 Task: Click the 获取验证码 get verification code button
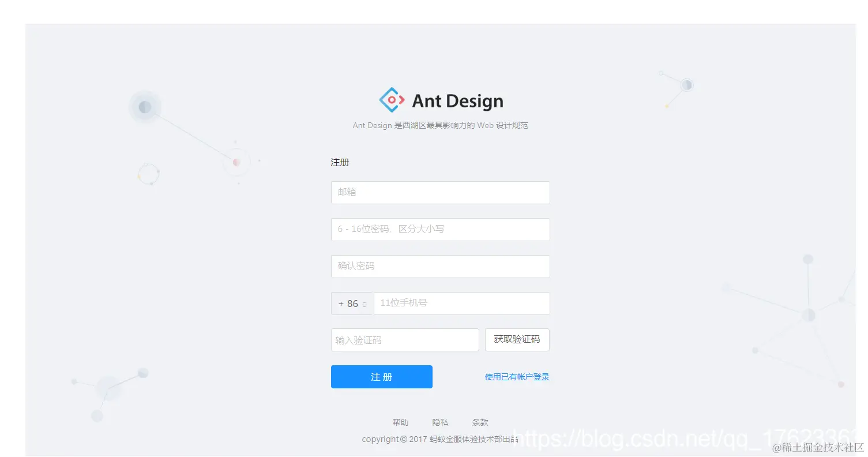point(517,340)
